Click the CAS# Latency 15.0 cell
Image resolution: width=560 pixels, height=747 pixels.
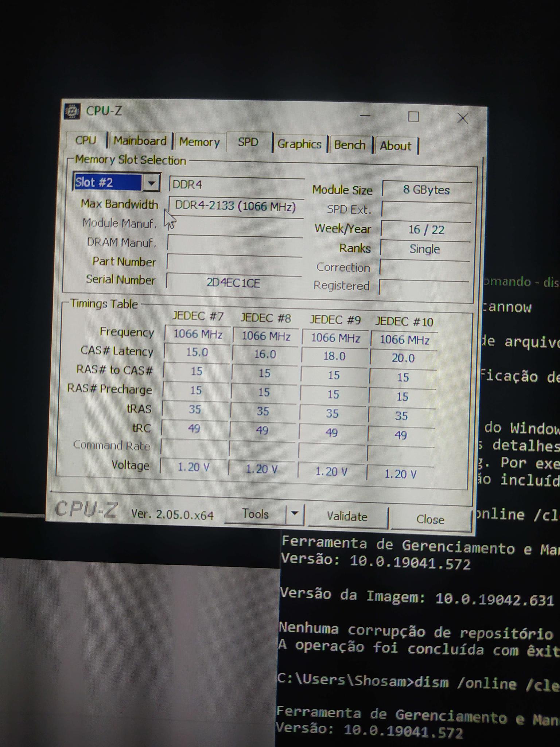point(197,352)
